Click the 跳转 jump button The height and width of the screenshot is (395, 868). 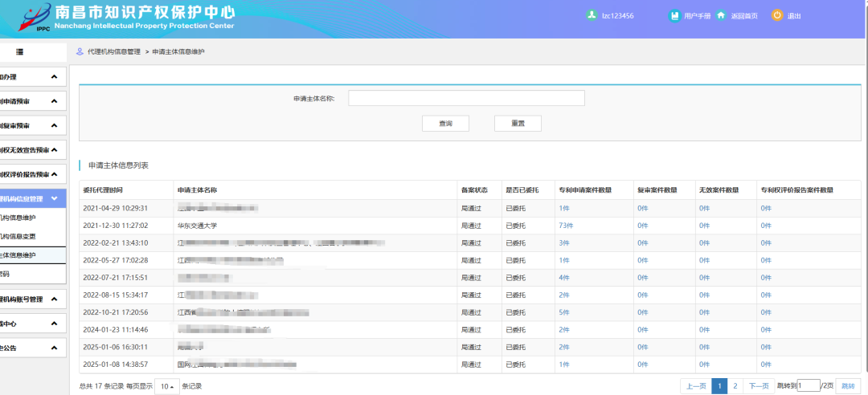click(x=848, y=386)
